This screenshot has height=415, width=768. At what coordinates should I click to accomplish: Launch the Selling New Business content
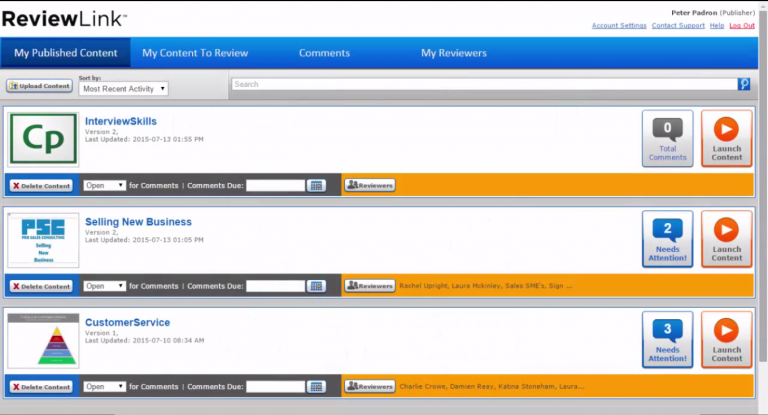click(726, 240)
